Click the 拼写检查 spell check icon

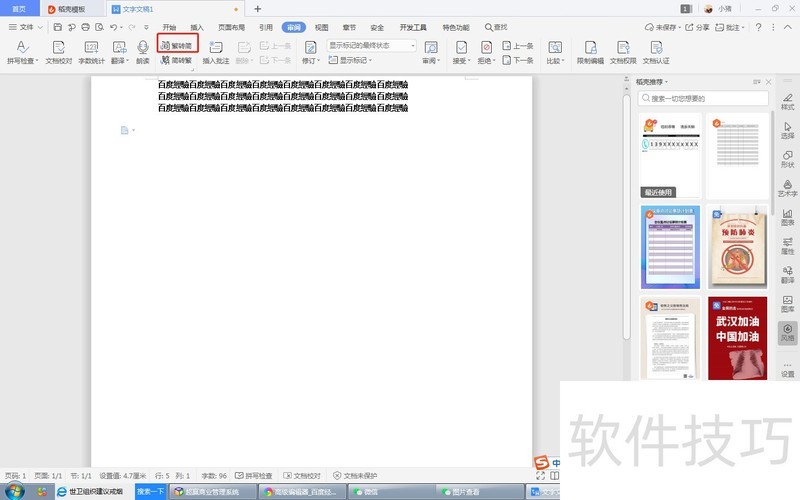[22, 47]
